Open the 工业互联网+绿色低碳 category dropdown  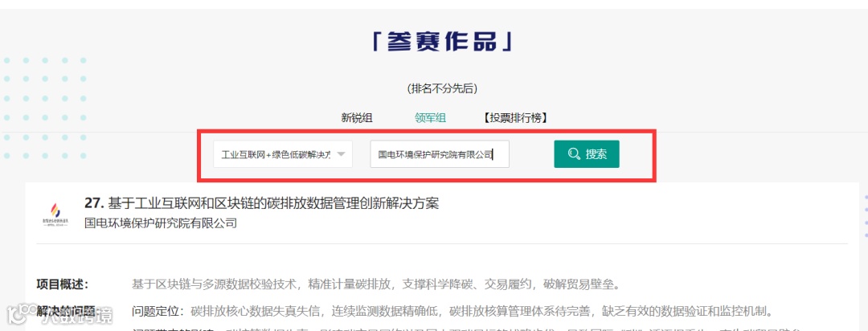point(283,154)
